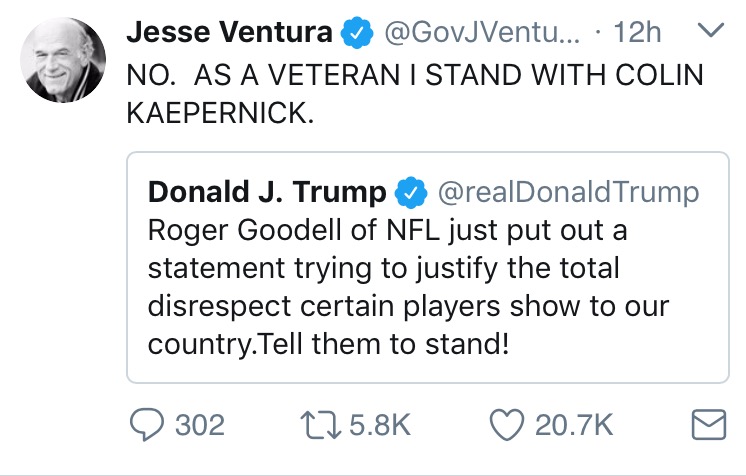Open the tweet options chevron menu
The height and width of the screenshot is (476, 746).
point(708,32)
